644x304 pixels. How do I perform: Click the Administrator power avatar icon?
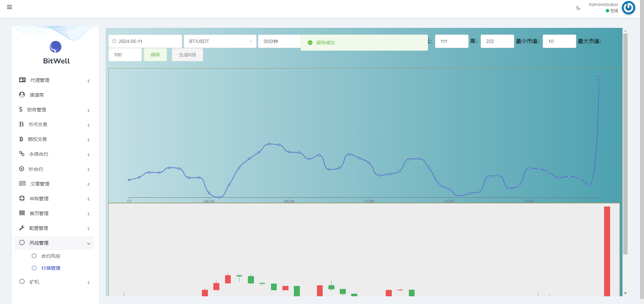click(628, 8)
